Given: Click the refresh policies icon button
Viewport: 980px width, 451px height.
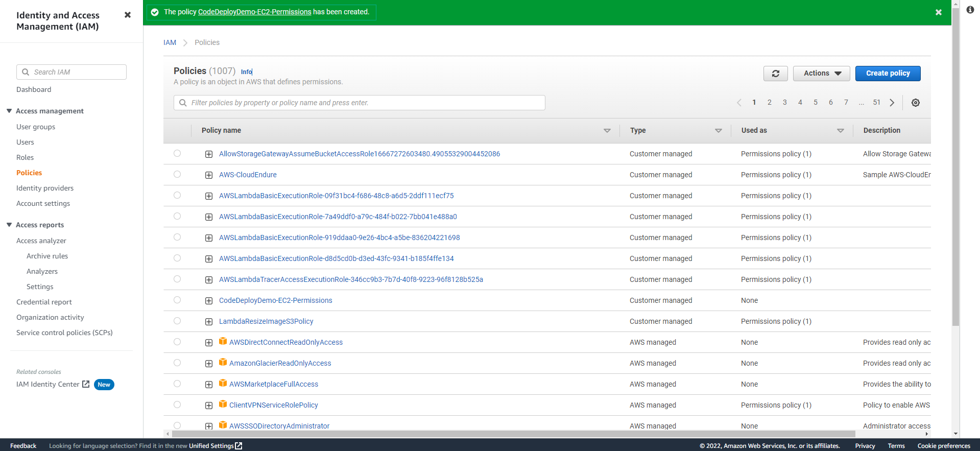Looking at the screenshot, I should click(x=775, y=74).
